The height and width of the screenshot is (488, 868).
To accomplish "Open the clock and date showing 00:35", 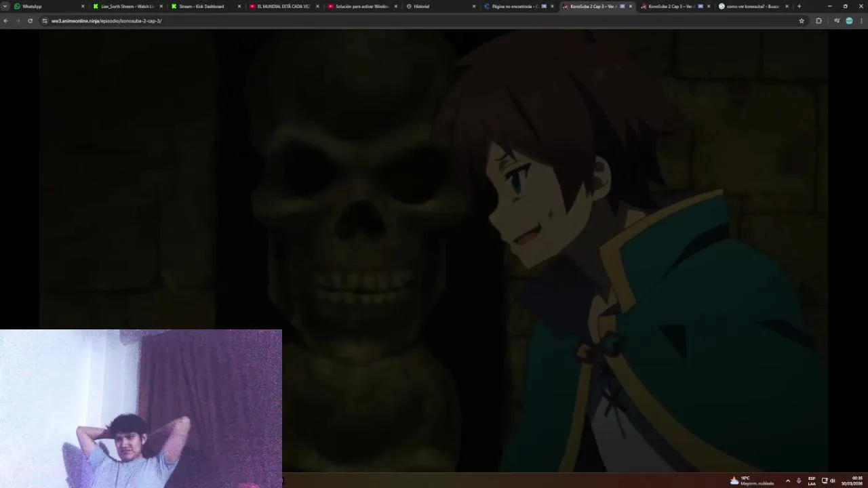I will [x=853, y=481].
